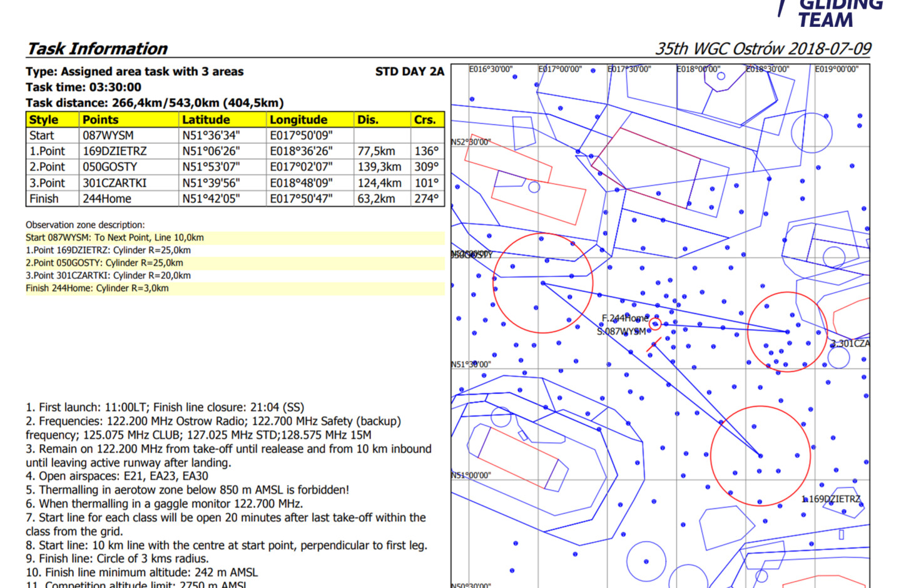Click the small red finish circle on map
This screenshot has height=588, width=901.
tap(655, 323)
